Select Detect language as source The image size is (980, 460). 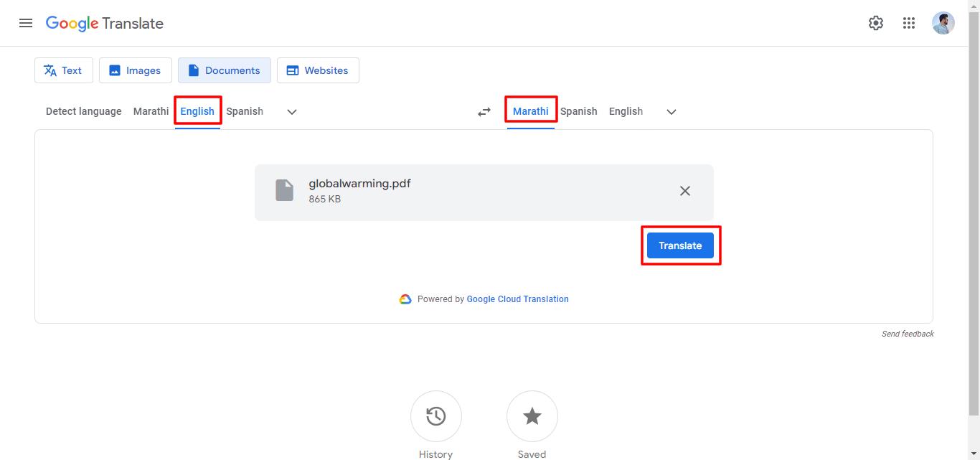[83, 111]
